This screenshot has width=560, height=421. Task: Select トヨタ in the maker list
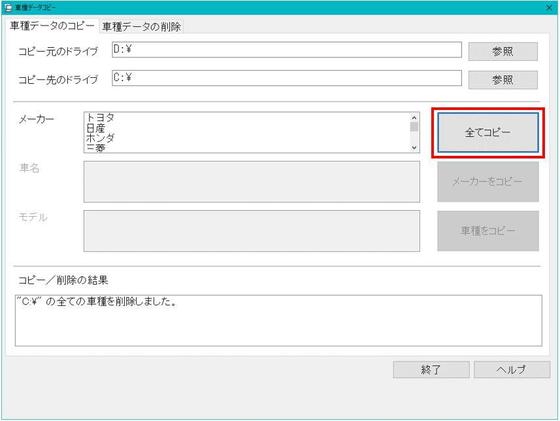coord(100,117)
